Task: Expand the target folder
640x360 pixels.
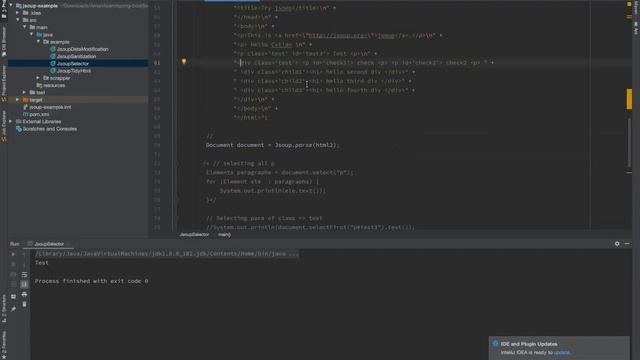Action: click(x=18, y=100)
